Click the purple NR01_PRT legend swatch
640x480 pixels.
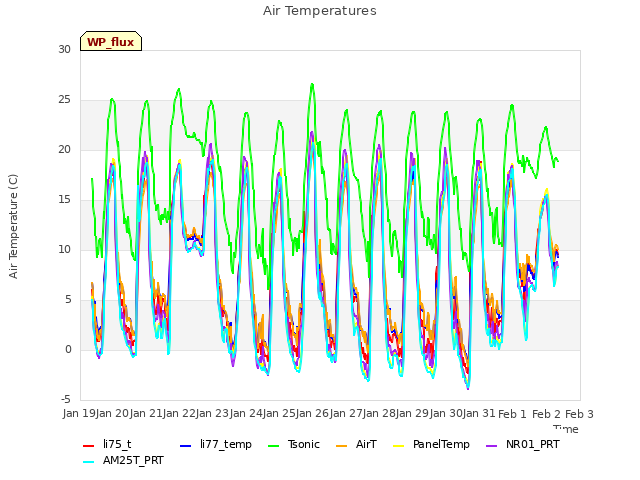pos(491,446)
